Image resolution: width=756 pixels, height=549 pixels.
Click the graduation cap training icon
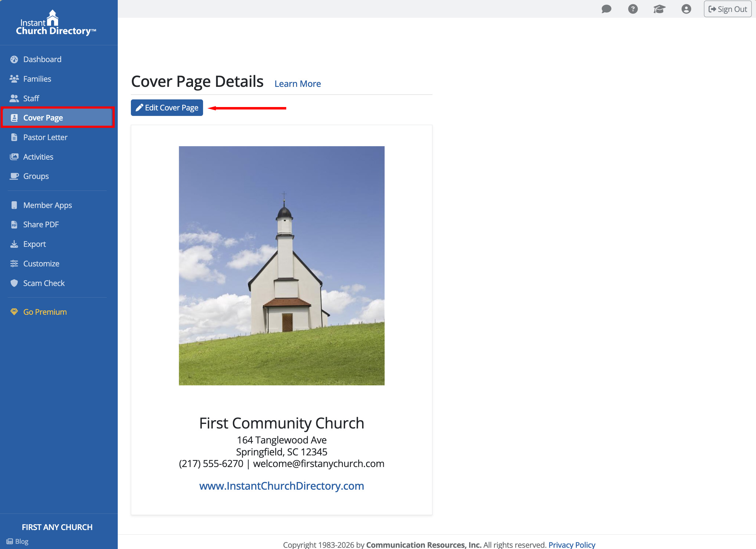point(659,9)
